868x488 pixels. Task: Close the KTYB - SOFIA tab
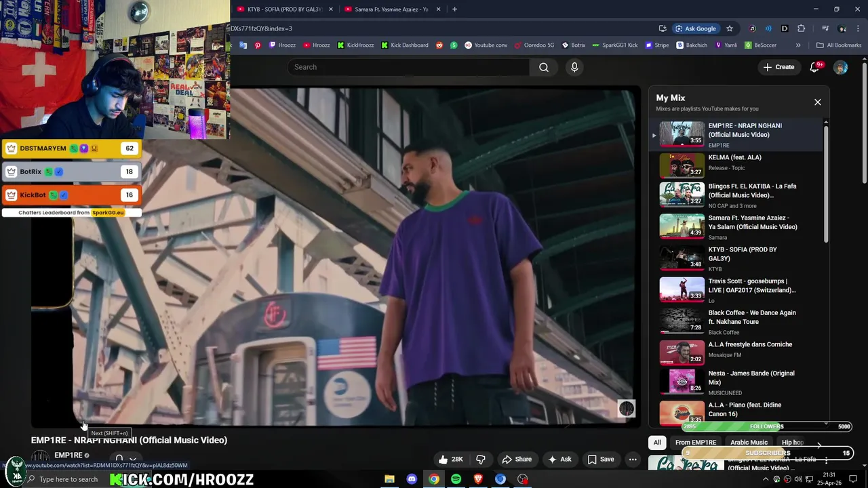[330, 9]
